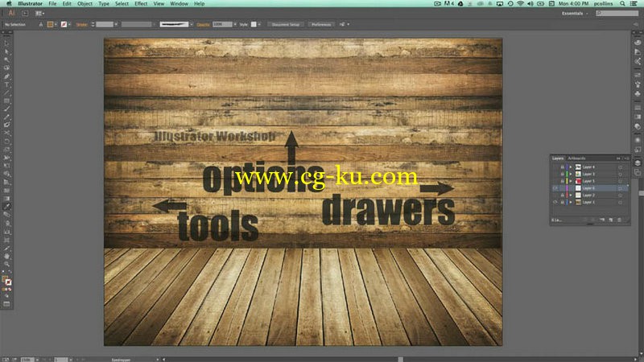Screen dimensions: 644x362
Task: Select the Paintbrush tool
Action: pyautogui.click(x=6, y=109)
